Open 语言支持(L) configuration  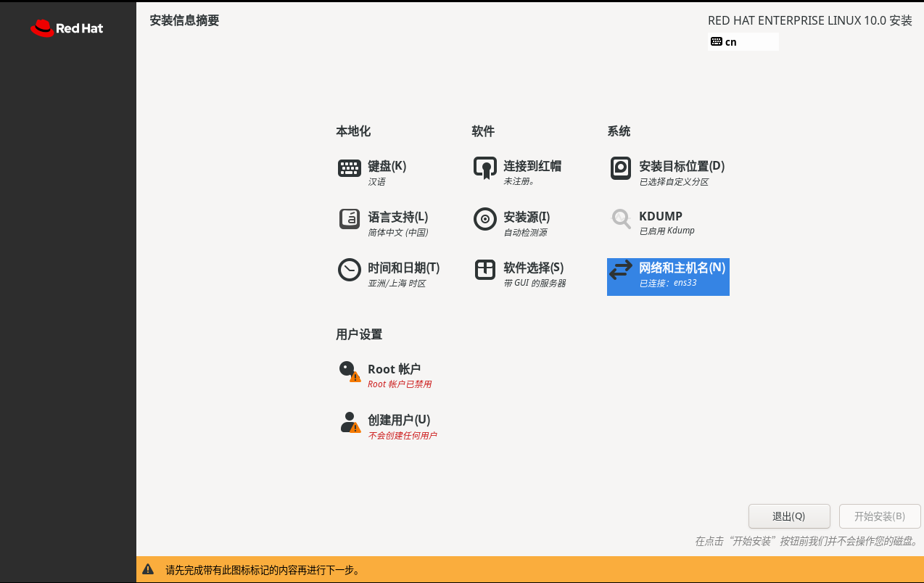(x=398, y=217)
